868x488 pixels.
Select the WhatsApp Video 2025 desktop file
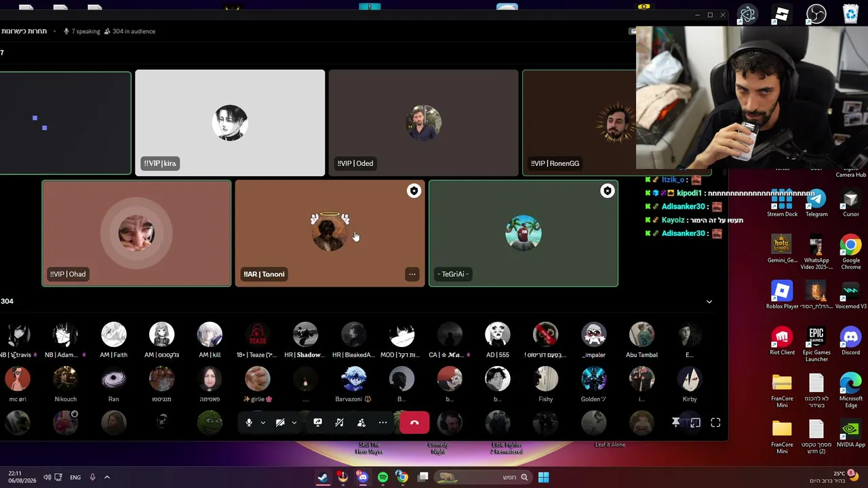point(816,252)
